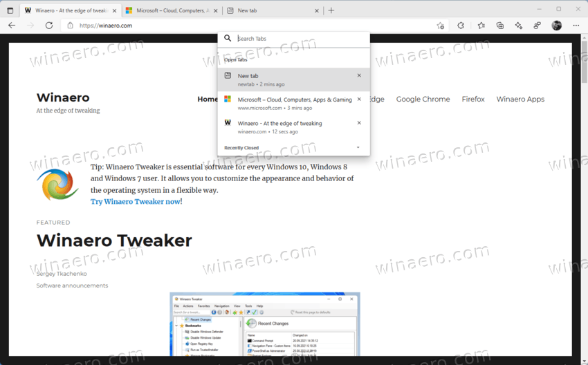
Task: Close the Winaero browser tab
Action: coord(114,11)
